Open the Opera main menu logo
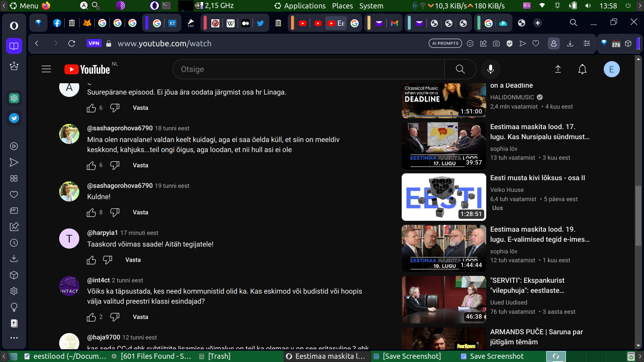644x362 pixels. click(14, 26)
